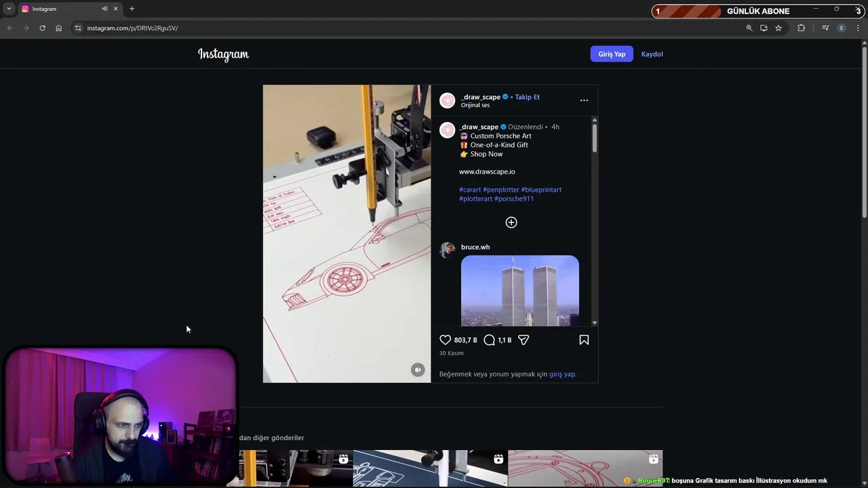Click the 1,1 B comments count
This screenshot has width=868, height=488.
pyautogui.click(x=505, y=340)
